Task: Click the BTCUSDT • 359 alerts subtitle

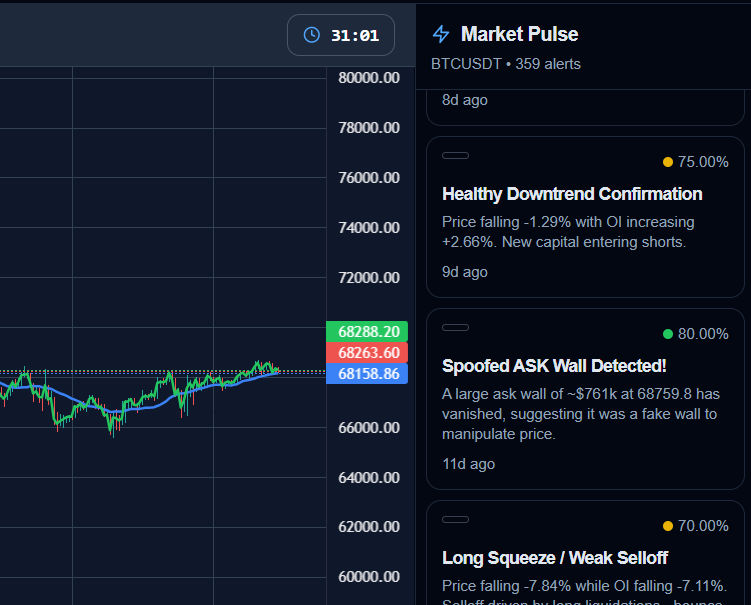Action: point(506,64)
